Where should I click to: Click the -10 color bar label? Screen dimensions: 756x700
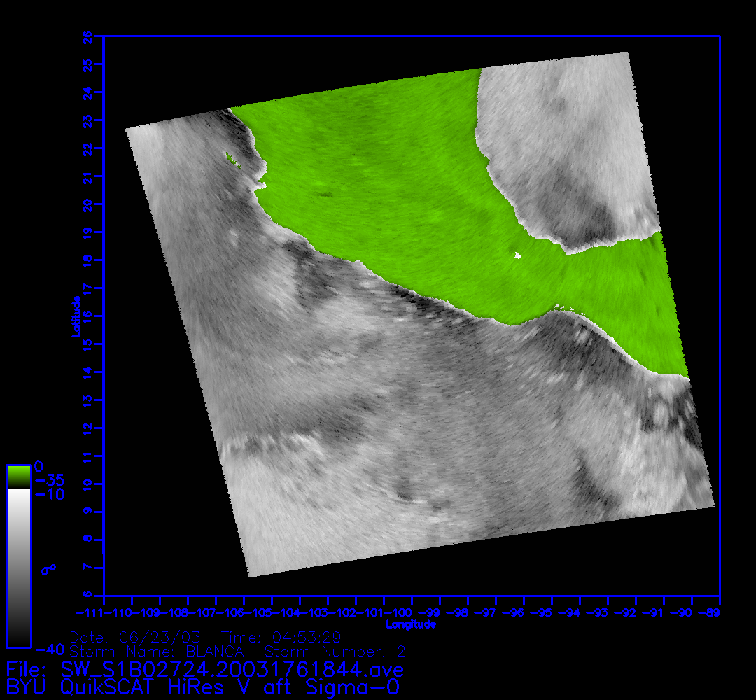(49, 494)
